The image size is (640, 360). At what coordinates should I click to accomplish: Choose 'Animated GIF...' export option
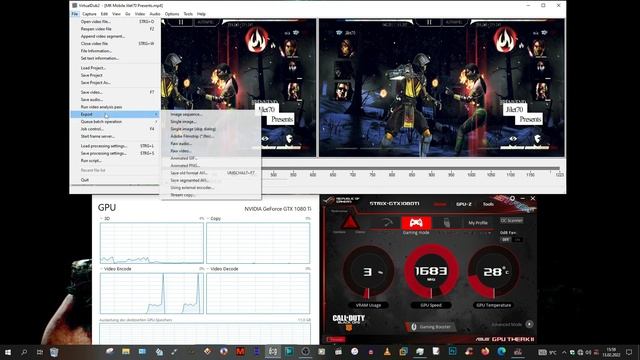coord(211,158)
